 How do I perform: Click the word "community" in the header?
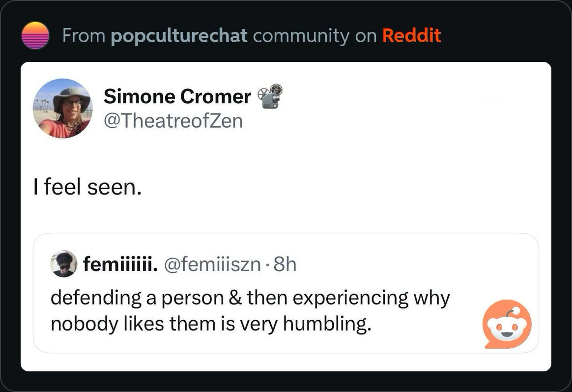pyautogui.click(x=301, y=35)
